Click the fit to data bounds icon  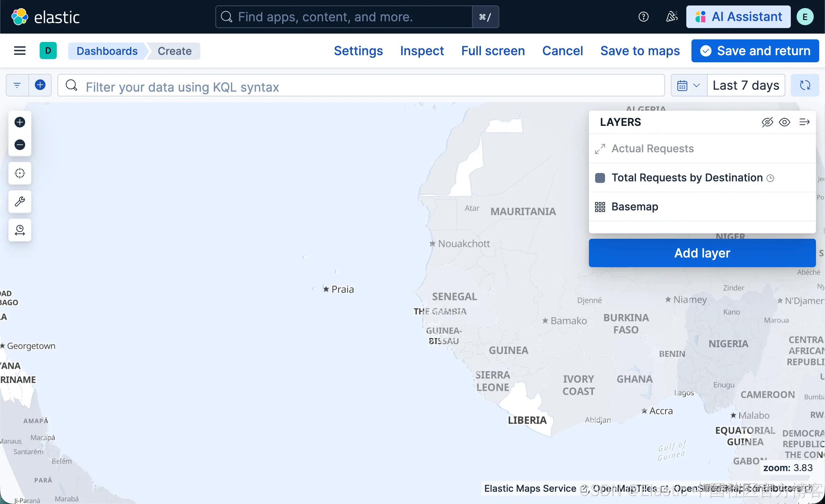[20, 173]
